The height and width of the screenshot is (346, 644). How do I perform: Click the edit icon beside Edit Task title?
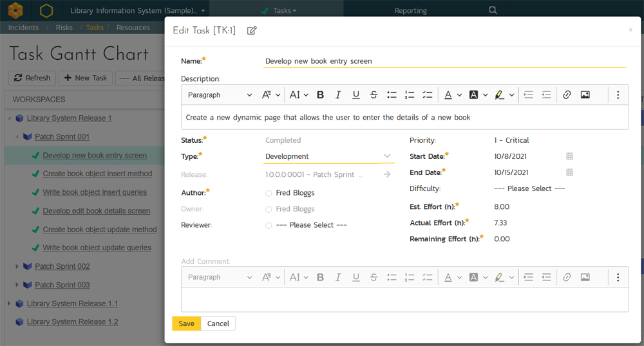pyautogui.click(x=252, y=30)
